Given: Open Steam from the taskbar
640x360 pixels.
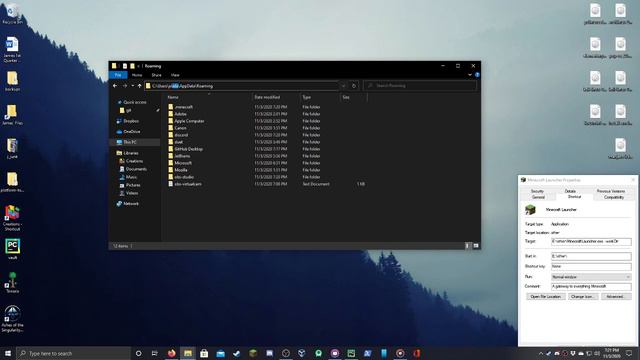Looking at the screenshot, I should point(237,353).
